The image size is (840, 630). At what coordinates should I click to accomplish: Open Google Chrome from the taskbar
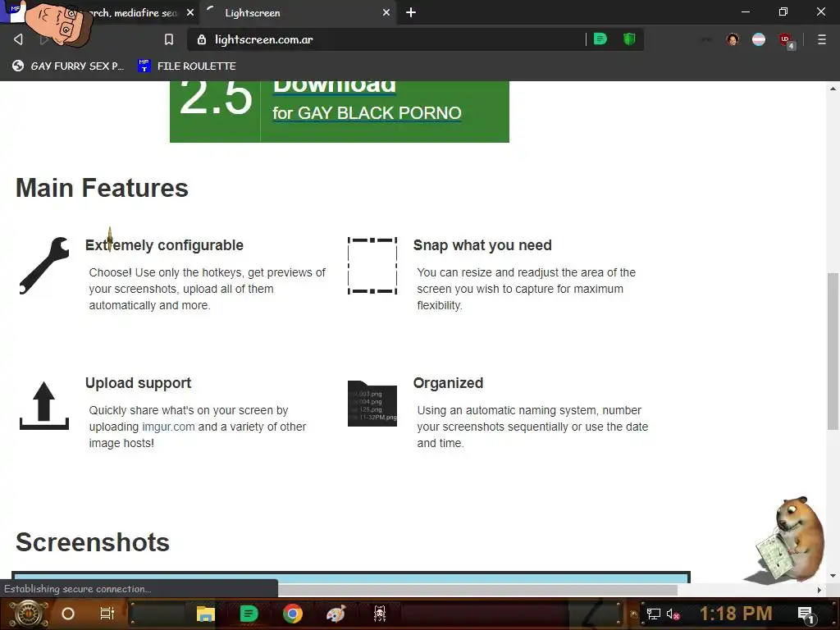(x=293, y=614)
